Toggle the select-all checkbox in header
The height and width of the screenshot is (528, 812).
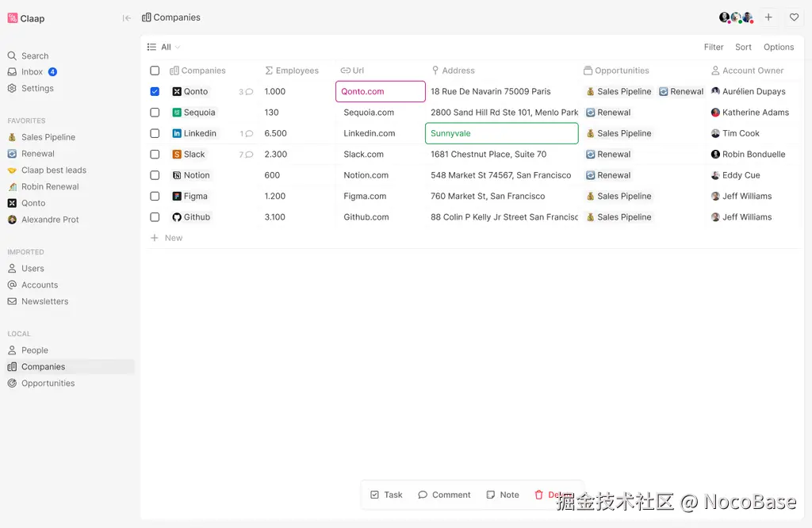155,71
